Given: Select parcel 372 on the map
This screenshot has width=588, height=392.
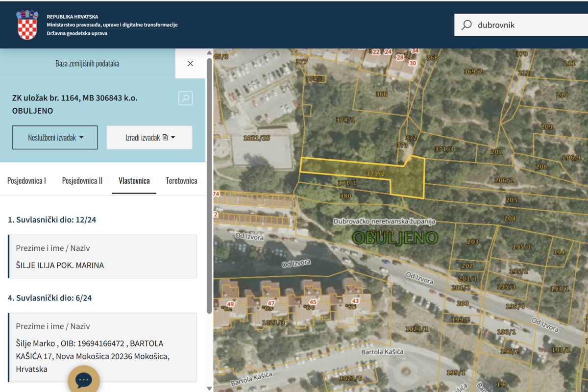Looking at the screenshot, I should pyautogui.click(x=411, y=138).
